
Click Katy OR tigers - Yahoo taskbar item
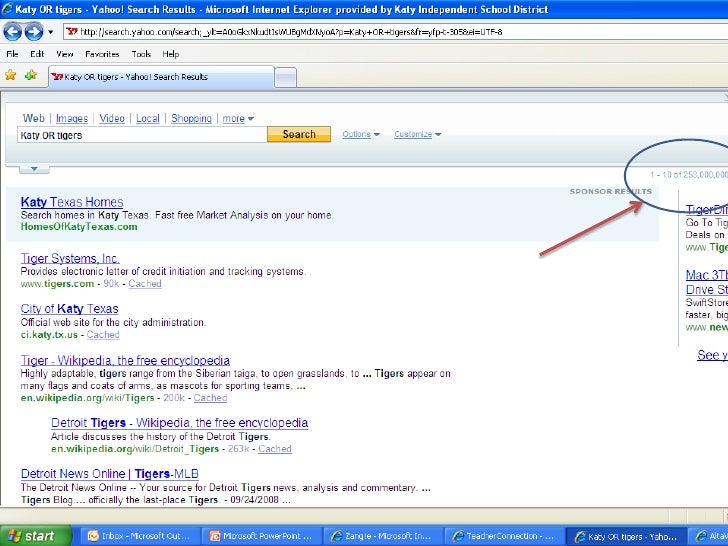click(x=626, y=536)
